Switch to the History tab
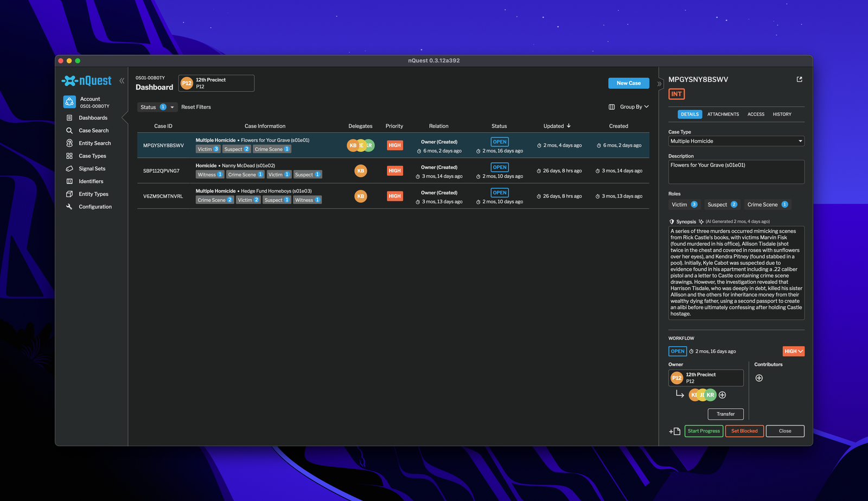The image size is (868, 501). click(782, 115)
